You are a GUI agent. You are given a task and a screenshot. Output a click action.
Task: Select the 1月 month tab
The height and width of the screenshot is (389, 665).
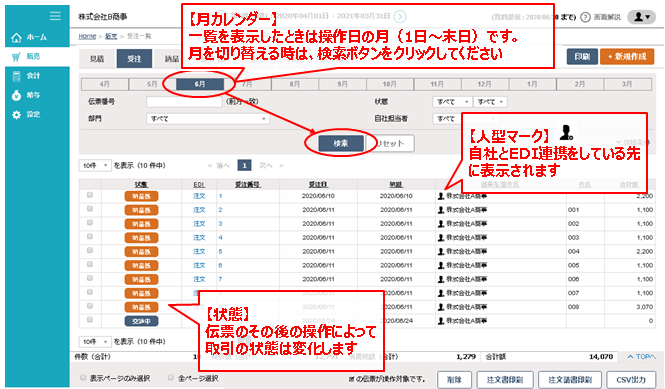(x=532, y=84)
